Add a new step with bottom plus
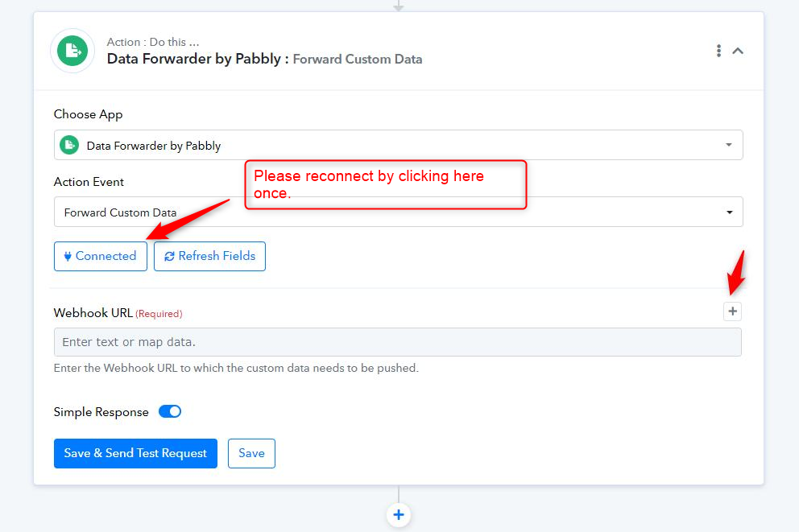The height and width of the screenshot is (532, 799). (399, 514)
